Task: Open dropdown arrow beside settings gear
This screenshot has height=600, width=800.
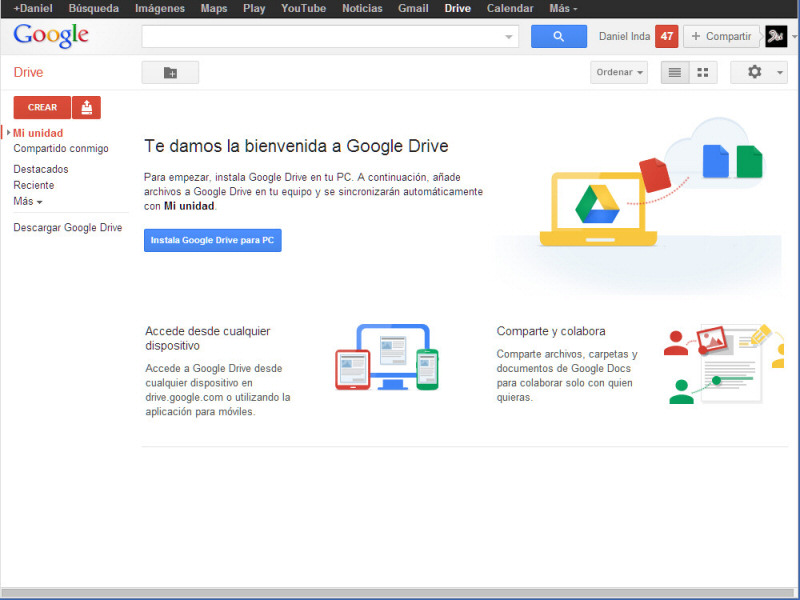Action: coord(780,72)
